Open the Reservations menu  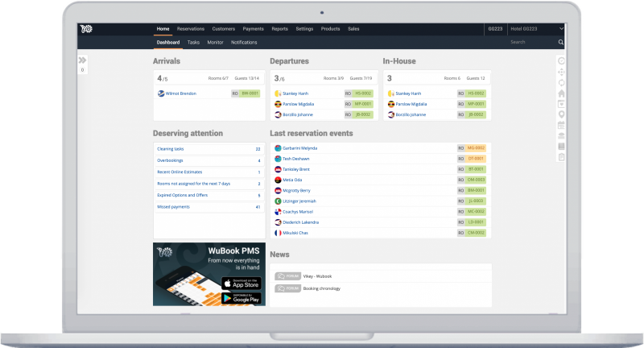191,29
